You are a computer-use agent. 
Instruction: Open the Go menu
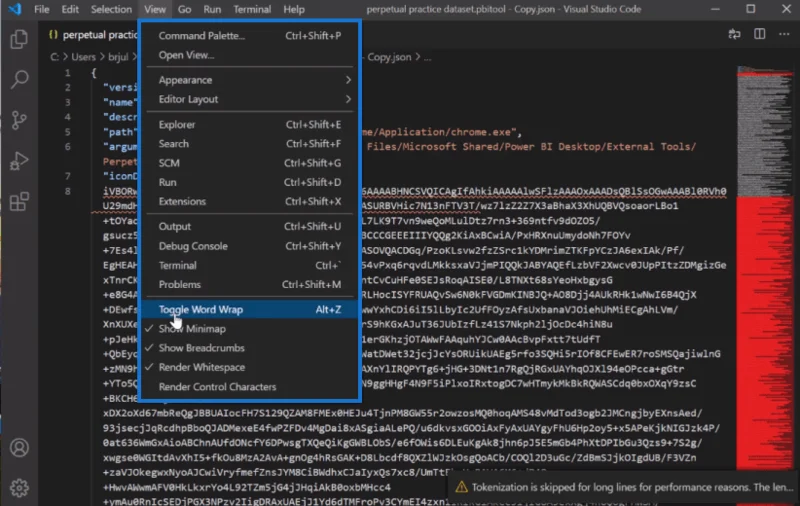(184, 9)
